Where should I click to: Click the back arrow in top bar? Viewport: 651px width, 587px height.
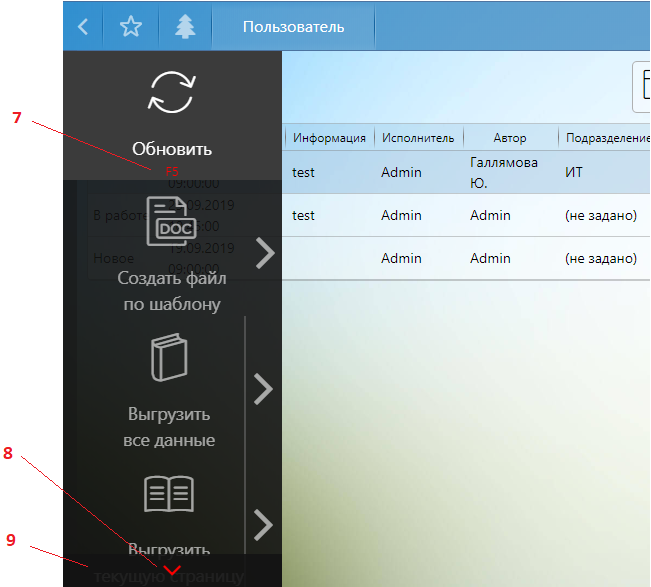(83, 27)
